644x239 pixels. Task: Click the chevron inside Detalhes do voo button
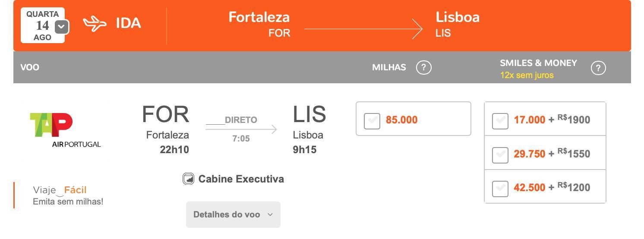(x=270, y=214)
